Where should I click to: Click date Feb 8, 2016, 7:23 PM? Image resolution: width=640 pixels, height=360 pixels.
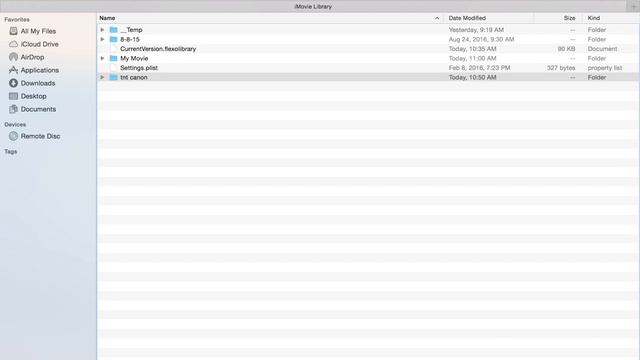479,68
